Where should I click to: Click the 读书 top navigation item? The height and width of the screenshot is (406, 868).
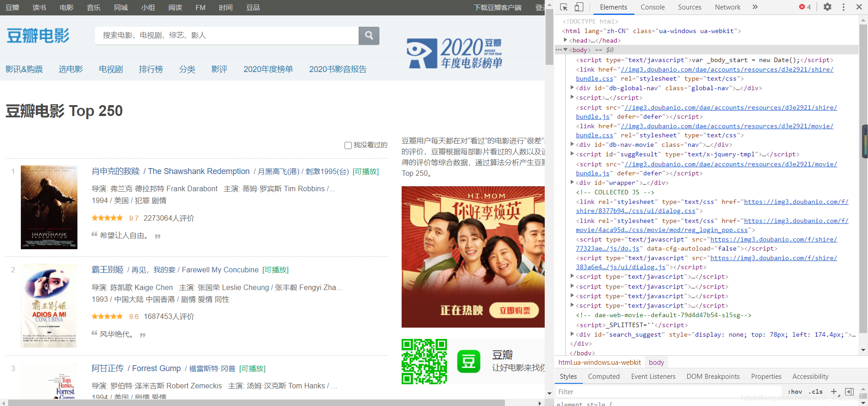[x=39, y=8]
